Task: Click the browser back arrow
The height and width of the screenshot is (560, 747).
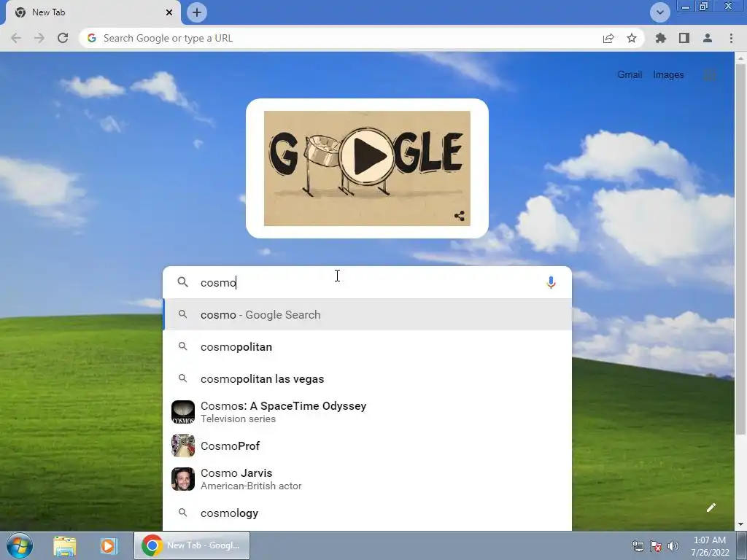Action: tap(16, 38)
